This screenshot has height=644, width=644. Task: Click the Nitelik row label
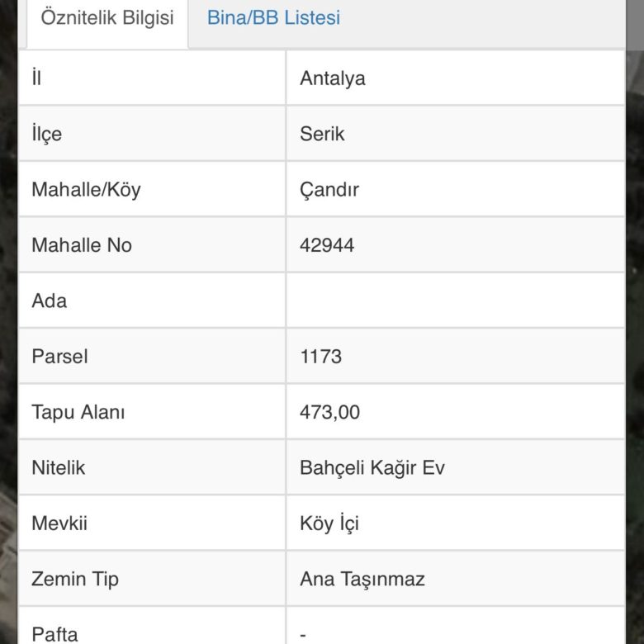pyautogui.click(x=58, y=467)
